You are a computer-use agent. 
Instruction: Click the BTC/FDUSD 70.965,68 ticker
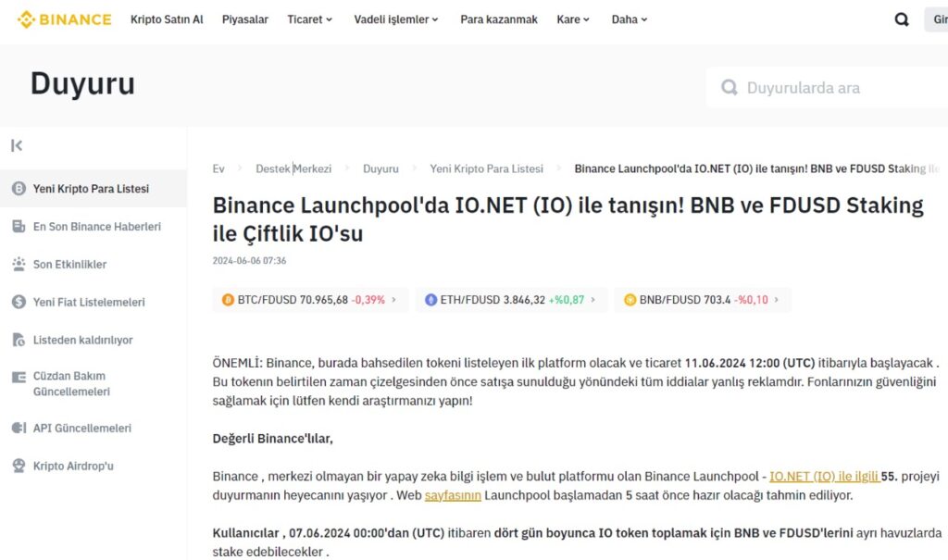point(310,300)
